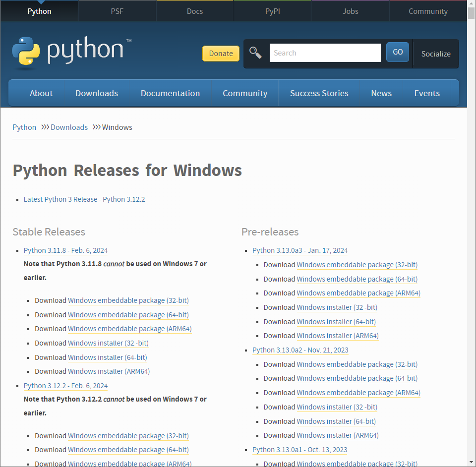This screenshot has width=476, height=467.
Task: Click the "Pre-releases" heading
Action: [270, 232]
